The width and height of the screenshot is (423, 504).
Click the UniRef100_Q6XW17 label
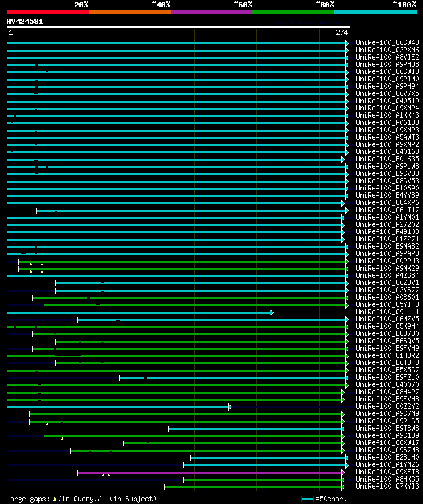pos(387,442)
